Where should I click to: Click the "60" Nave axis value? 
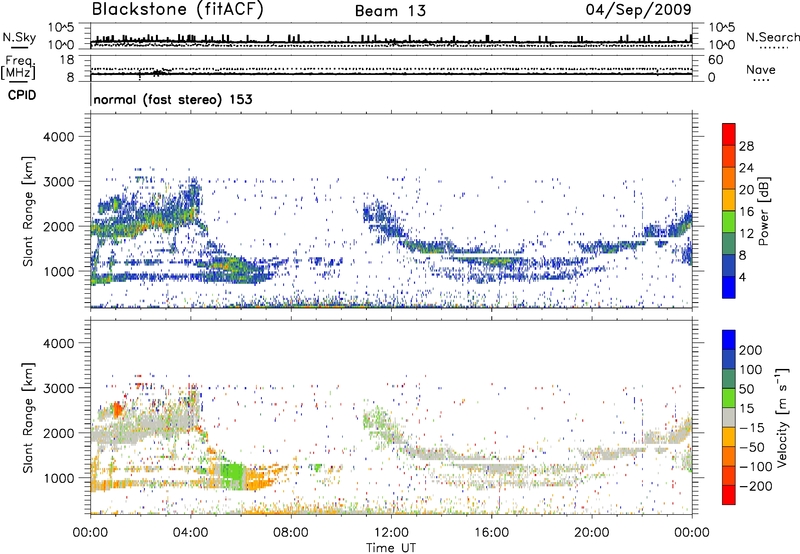coord(715,60)
